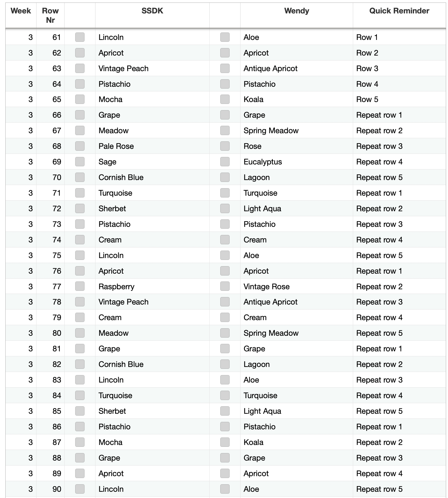
Task: Click the Row Nr column header
Action: pyautogui.click(x=51, y=15)
